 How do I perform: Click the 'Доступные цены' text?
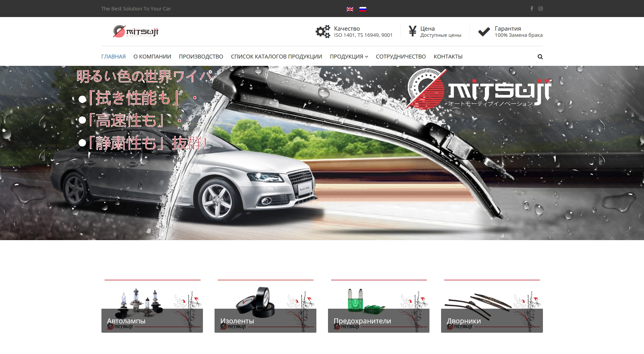tap(441, 35)
